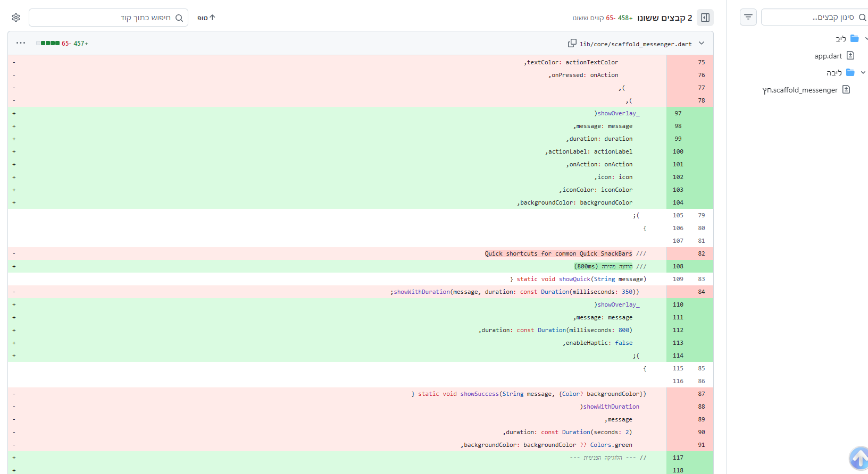Toggle the file tree sidebar panel
The height and width of the screenshot is (474, 868).
(x=705, y=18)
